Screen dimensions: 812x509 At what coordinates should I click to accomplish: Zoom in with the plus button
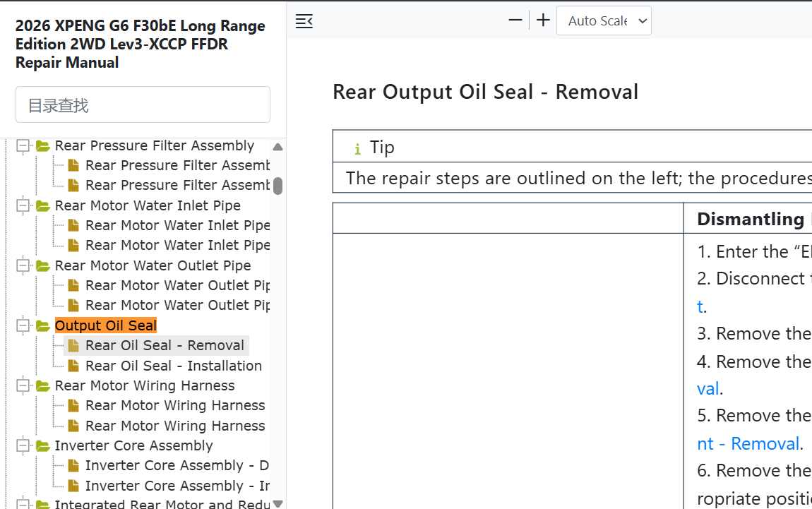coord(543,20)
